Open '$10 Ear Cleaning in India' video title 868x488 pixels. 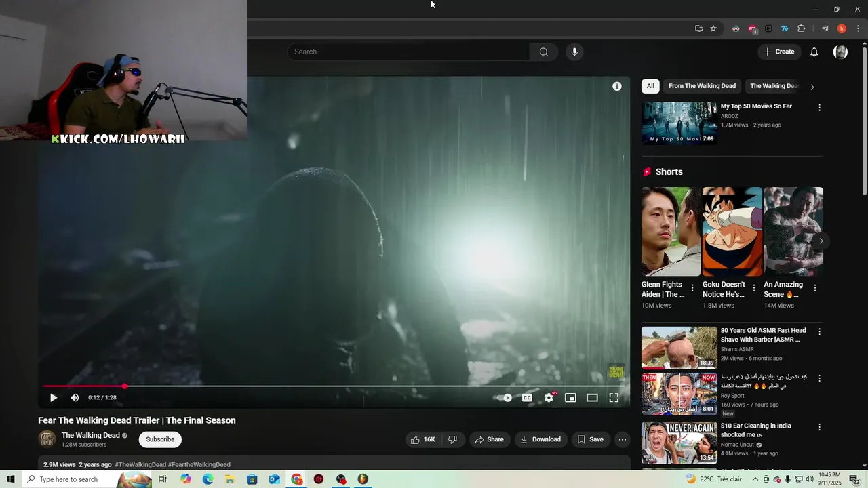tap(755, 430)
